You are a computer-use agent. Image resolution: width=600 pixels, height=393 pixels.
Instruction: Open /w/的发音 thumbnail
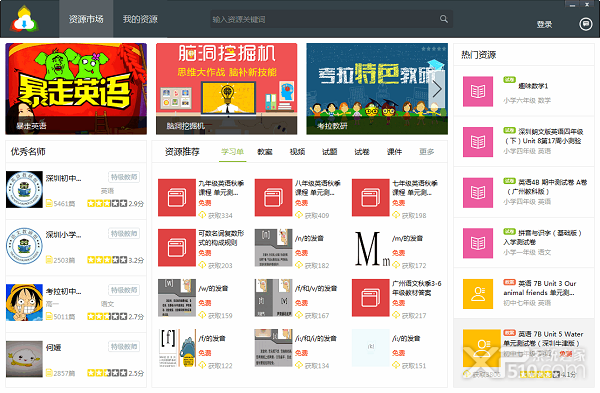(177, 298)
